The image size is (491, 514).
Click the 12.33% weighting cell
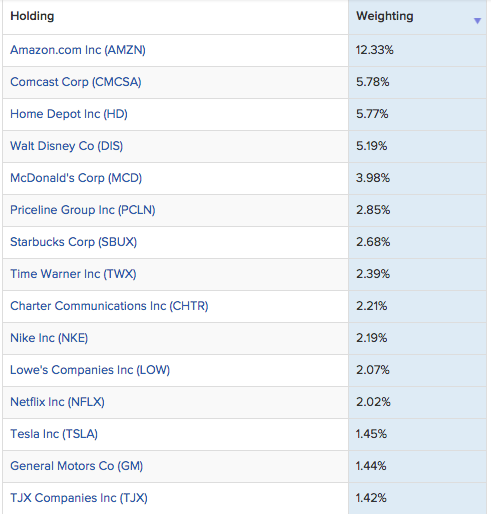tap(417, 50)
